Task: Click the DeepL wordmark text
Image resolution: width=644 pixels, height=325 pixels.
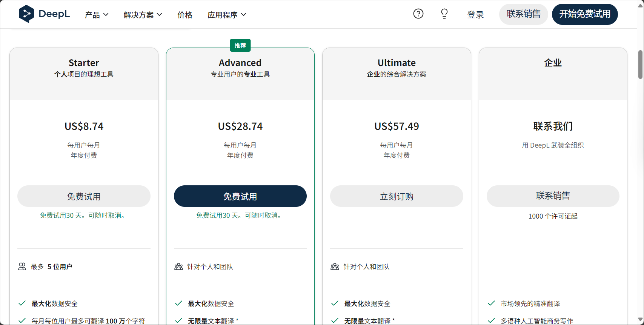Action: 54,14
